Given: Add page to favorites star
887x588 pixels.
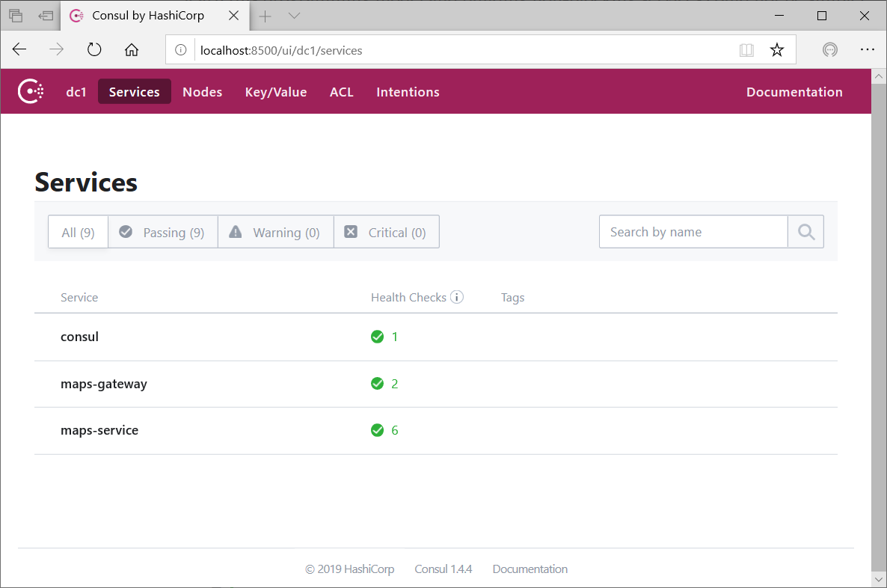Looking at the screenshot, I should [777, 50].
